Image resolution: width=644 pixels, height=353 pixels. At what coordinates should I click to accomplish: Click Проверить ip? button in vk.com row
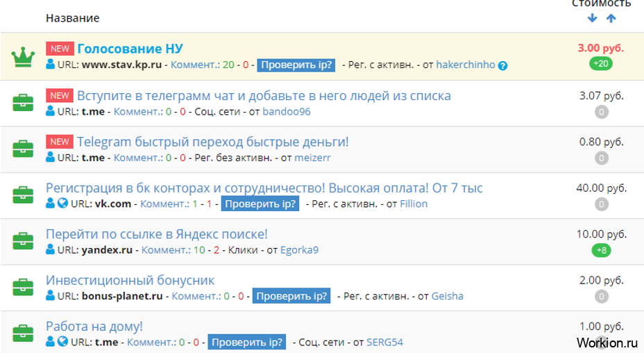coord(260,204)
